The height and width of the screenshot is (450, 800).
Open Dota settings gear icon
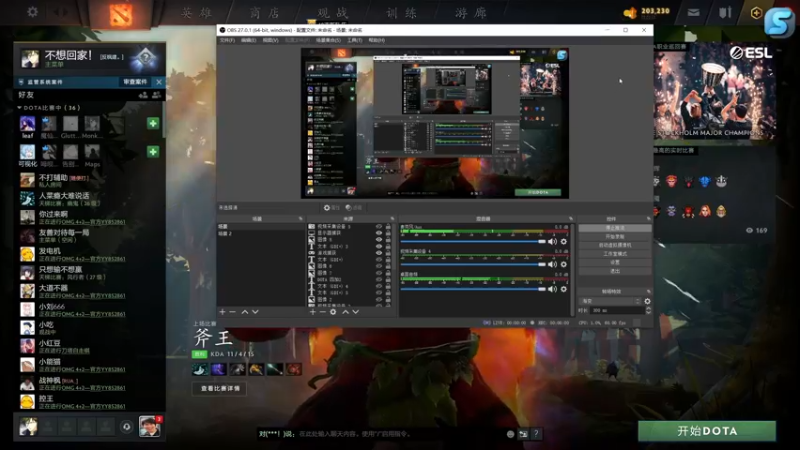[32, 11]
